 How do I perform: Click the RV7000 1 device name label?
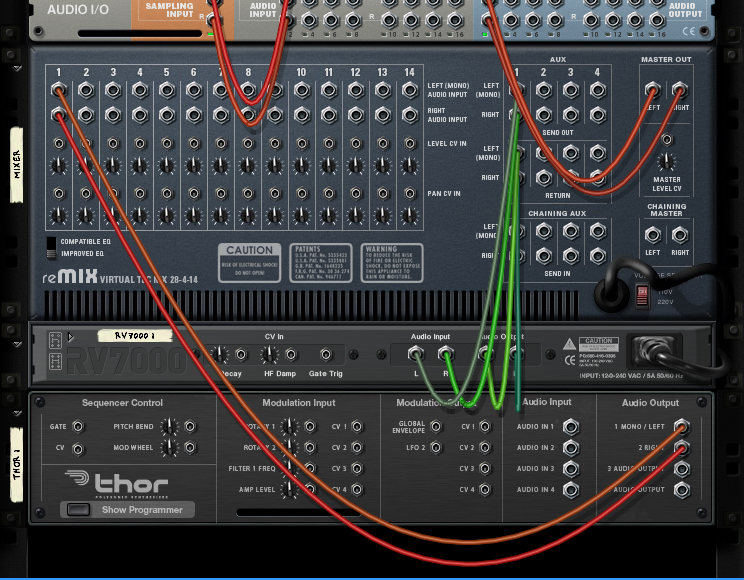pyautogui.click(x=135, y=336)
